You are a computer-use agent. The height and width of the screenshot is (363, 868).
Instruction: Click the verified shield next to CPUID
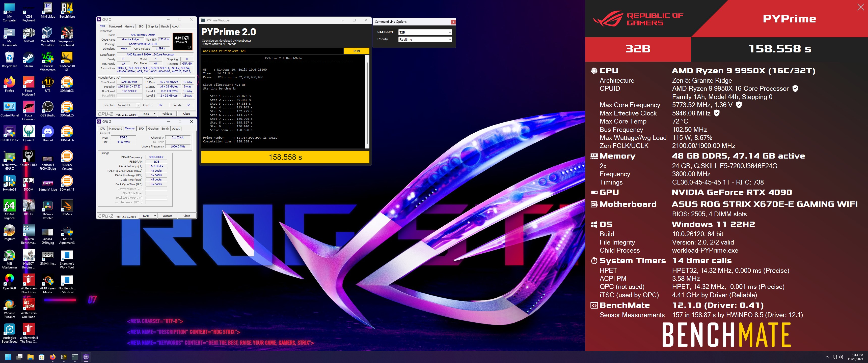click(795, 88)
